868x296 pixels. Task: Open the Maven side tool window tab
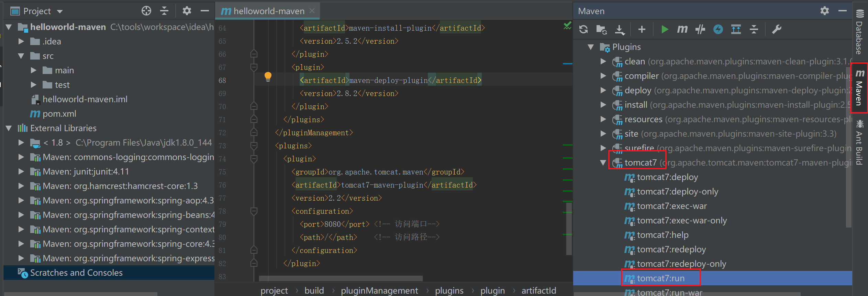[x=860, y=88]
